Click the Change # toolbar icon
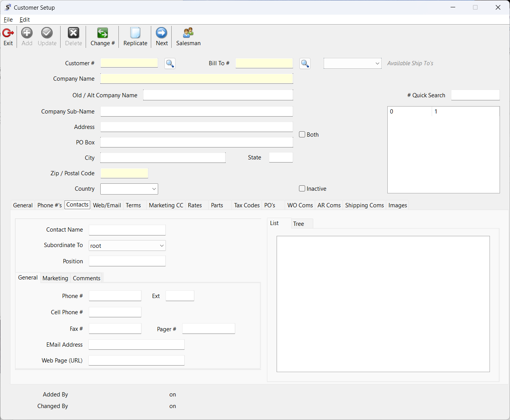The image size is (510, 420). point(103,37)
